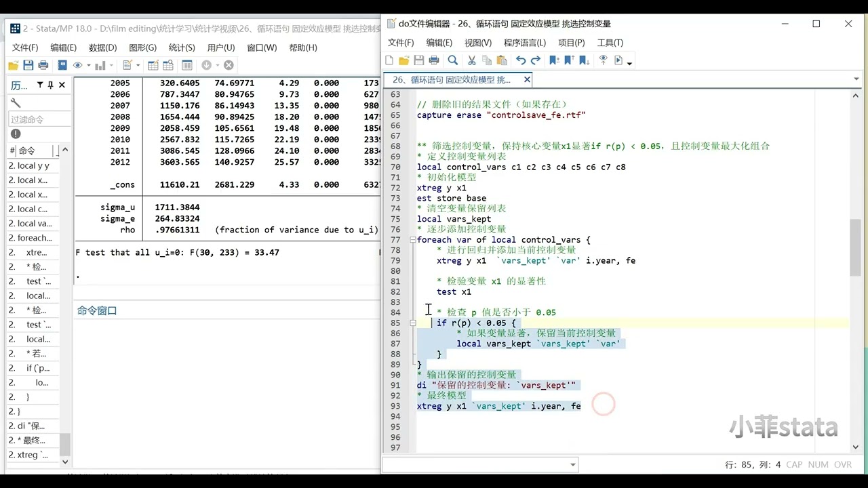Click the Do-file Editor icon in Stata toolbar
Viewport: 868px width, 488px height.
[127, 65]
